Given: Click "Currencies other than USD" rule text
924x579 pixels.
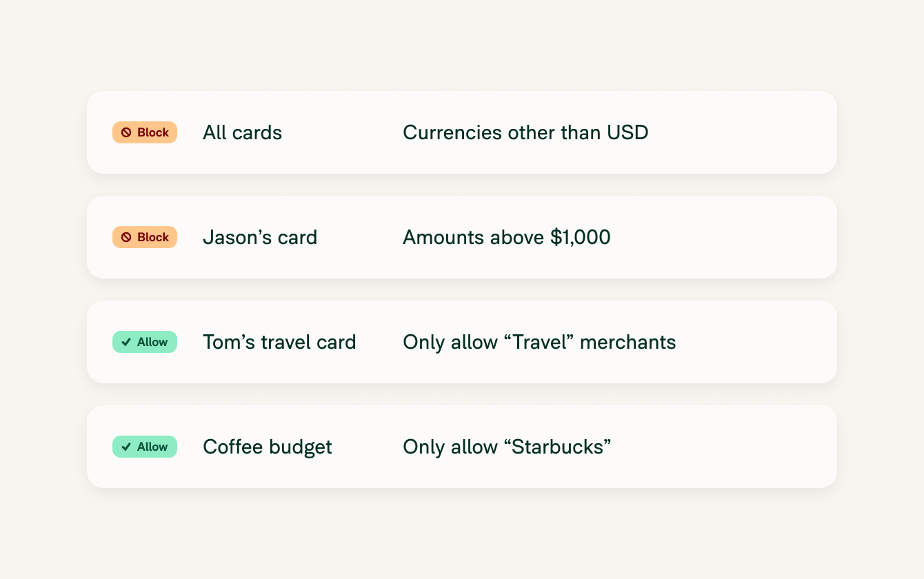Looking at the screenshot, I should pos(525,132).
